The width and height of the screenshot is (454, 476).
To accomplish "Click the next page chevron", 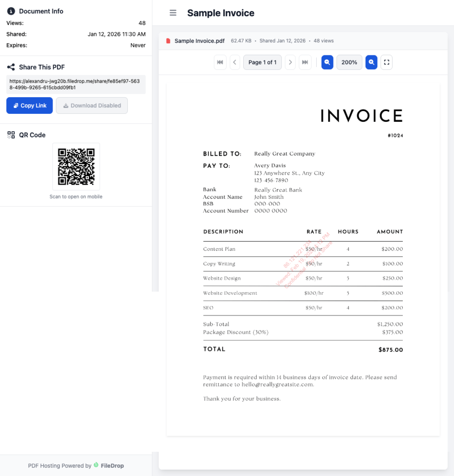I will tap(290, 62).
